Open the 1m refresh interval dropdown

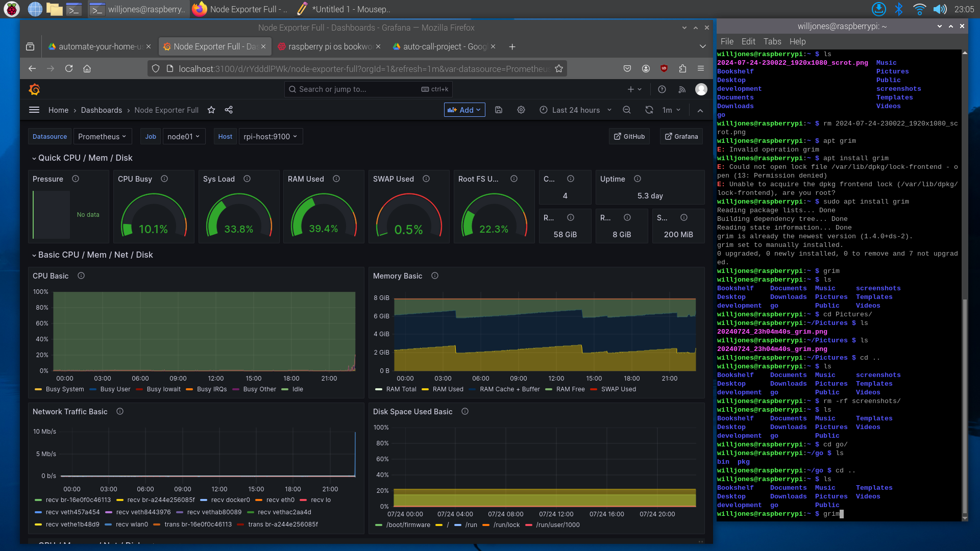tap(671, 110)
